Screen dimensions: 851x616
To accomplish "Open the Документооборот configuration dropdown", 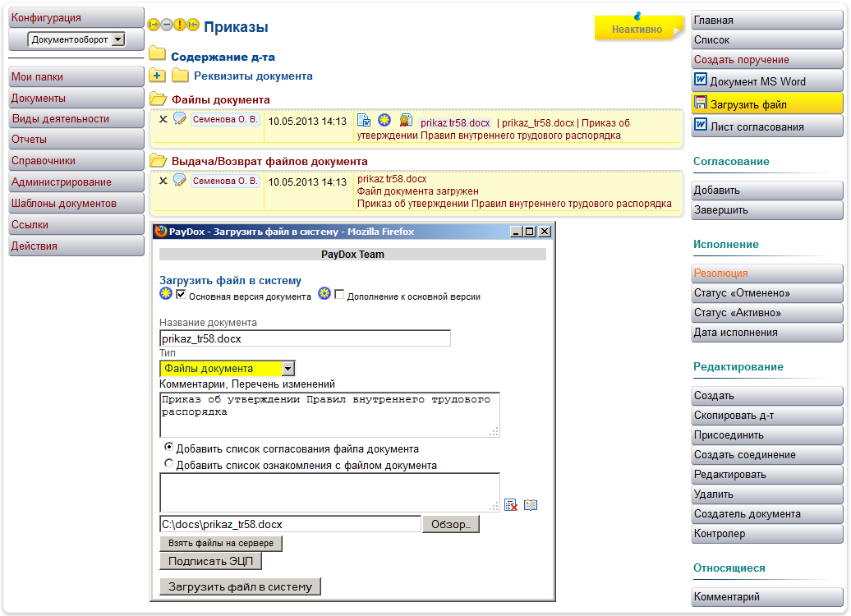I will pos(117,39).
